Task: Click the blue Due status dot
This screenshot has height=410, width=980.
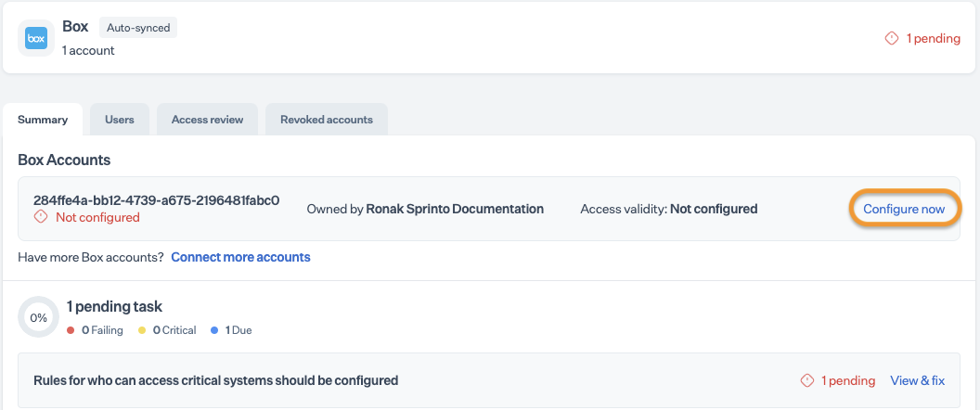Action: (214, 330)
